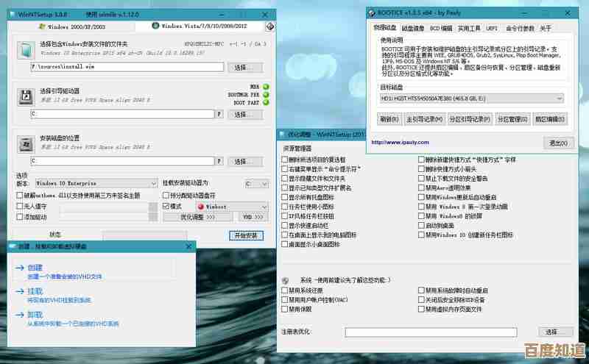This screenshot has height=364, width=589.
Task: Toggle the 显示隐藏文件和文件夹 checkbox
Action: coord(284,178)
